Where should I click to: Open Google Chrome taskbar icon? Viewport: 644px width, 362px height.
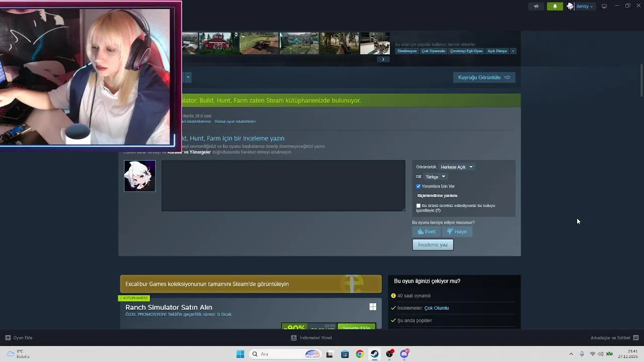[360, 354]
